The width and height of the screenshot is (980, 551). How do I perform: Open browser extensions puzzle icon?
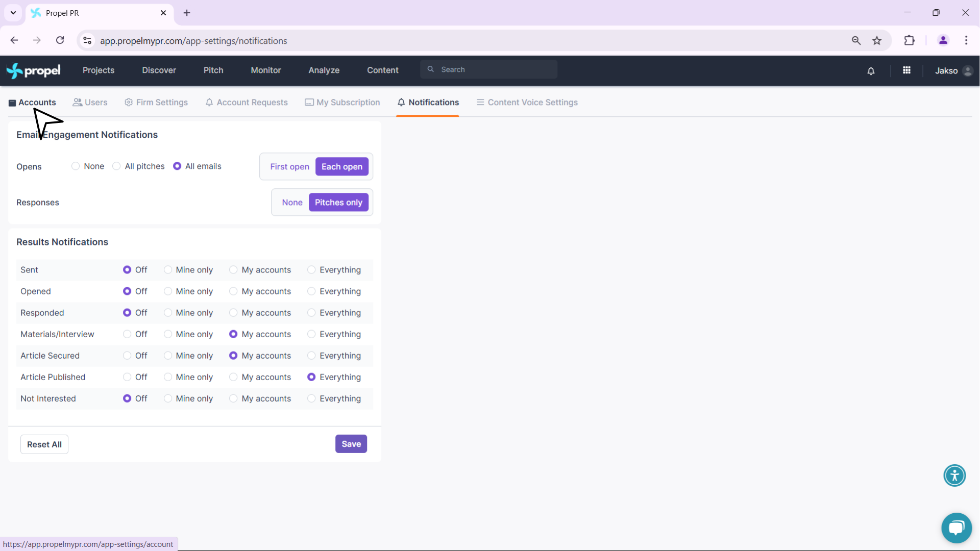pos(909,40)
